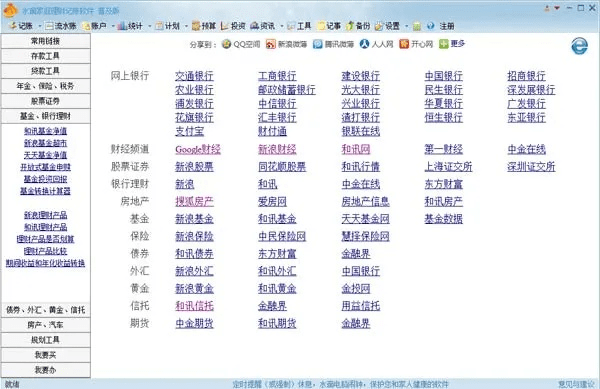Share to 人人网 icon
Image resolution: width=600 pixels, height=389 pixels.
coord(365,44)
